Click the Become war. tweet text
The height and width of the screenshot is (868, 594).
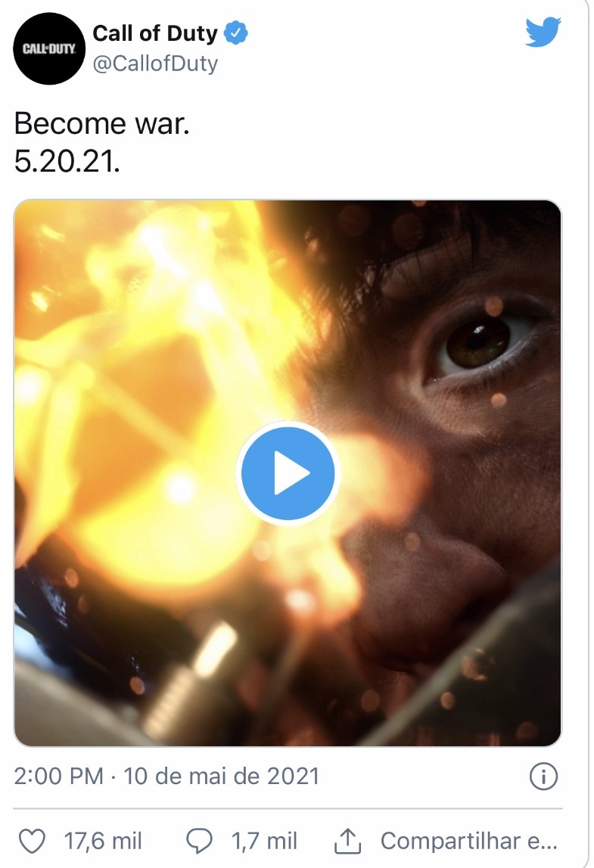(102, 123)
